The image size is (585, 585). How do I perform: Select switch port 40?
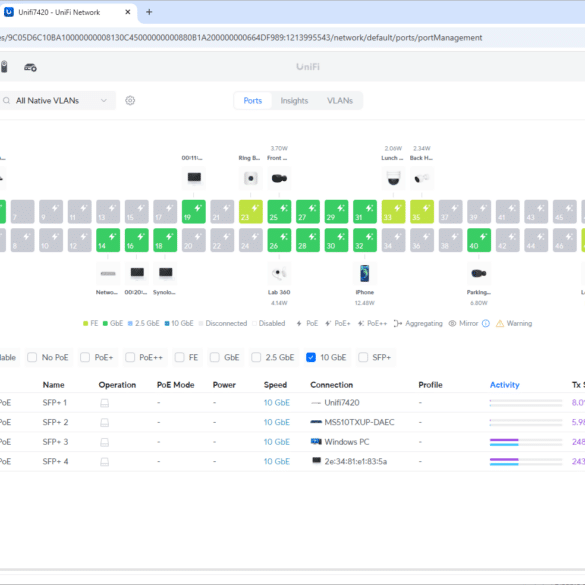pyautogui.click(x=479, y=240)
